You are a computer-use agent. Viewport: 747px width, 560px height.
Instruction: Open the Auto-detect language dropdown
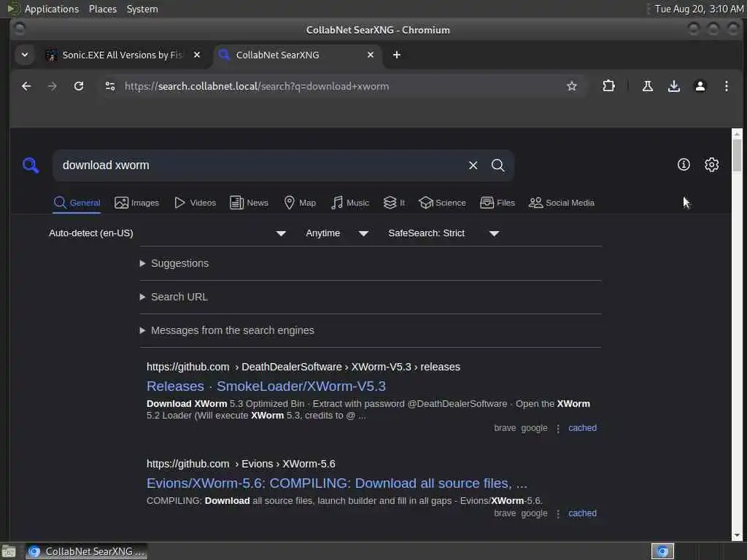tap(167, 233)
